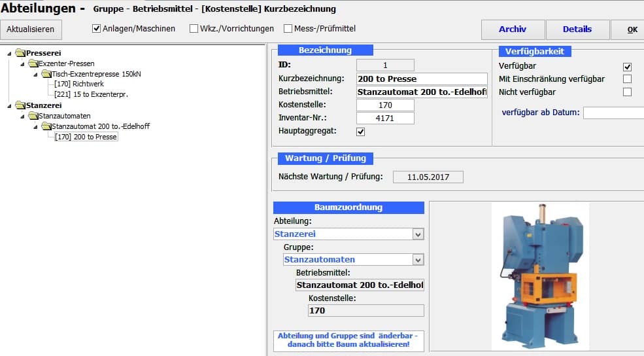Click the Exzenter-Pressen folder icon
644x356 pixels.
point(33,63)
